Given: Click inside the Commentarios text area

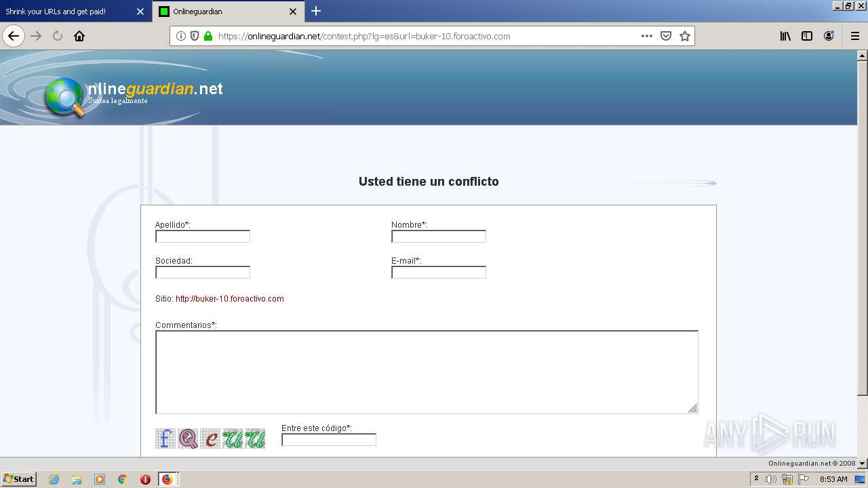Looking at the screenshot, I should point(427,372).
